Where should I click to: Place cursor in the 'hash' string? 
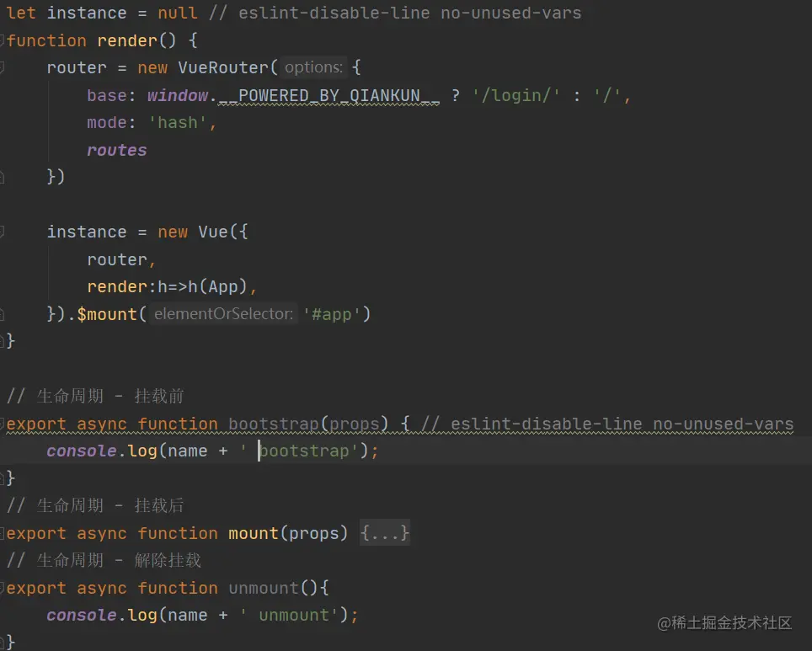[x=178, y=123]
